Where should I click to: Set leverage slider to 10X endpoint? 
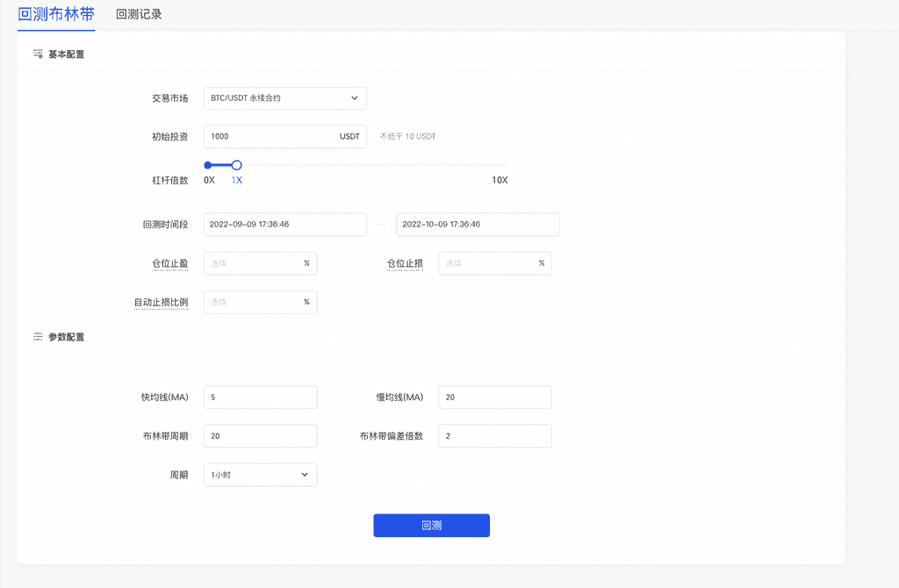click(x=507, y=165)
